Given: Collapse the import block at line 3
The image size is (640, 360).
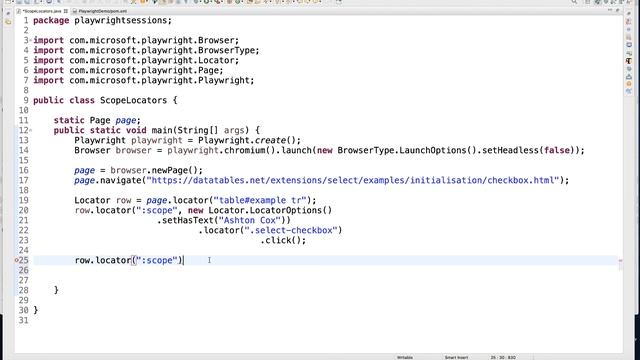Looking at the screenshot, I should pos(31,40).
